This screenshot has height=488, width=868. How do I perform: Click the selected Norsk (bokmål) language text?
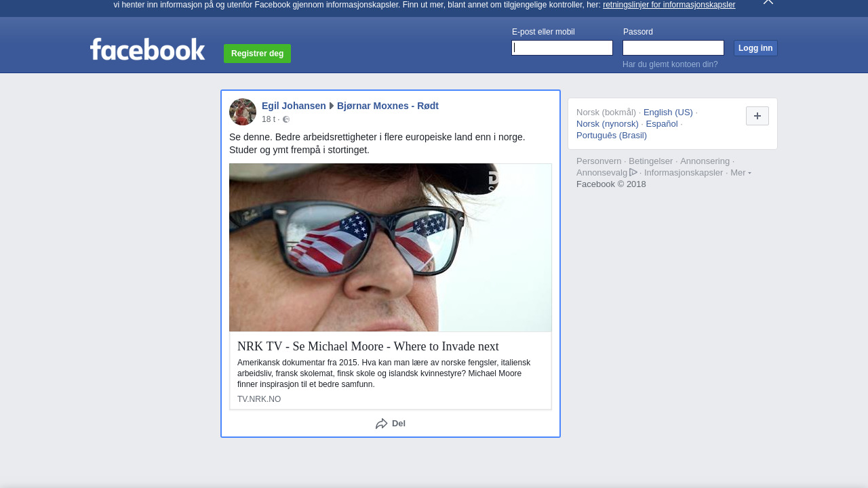tap(606, 113)
